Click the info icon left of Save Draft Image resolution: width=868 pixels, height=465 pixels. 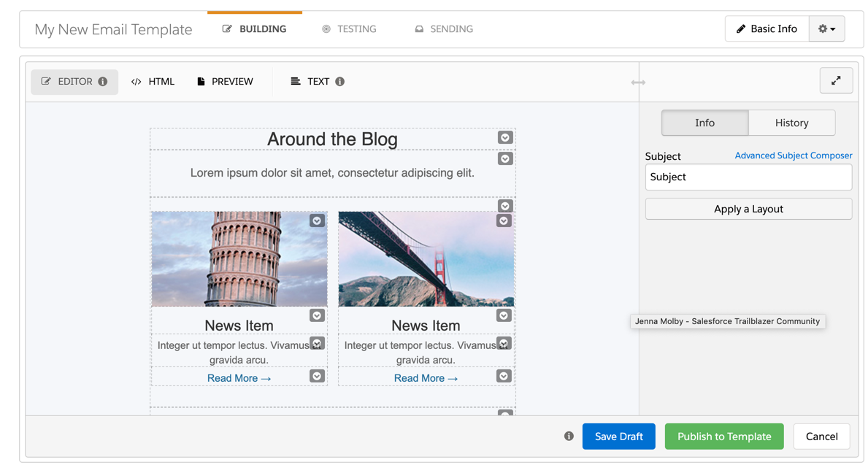(x=569, y=436)
